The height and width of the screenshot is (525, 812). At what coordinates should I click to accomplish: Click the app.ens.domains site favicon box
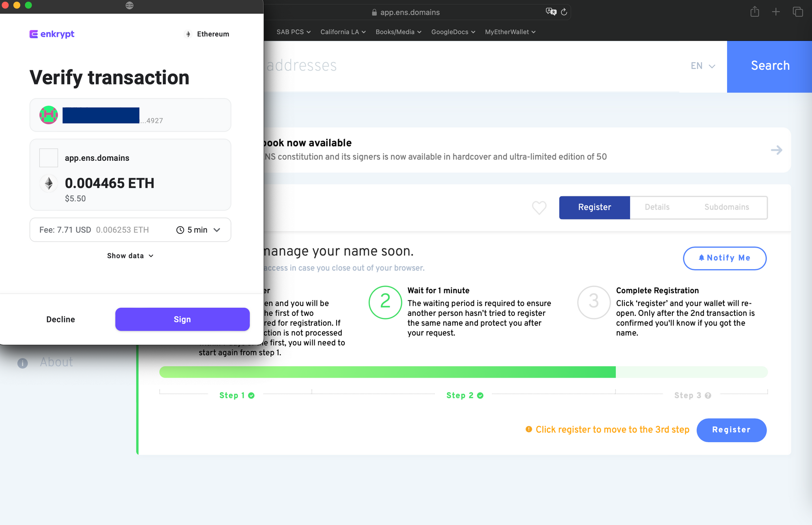[49, 158]
